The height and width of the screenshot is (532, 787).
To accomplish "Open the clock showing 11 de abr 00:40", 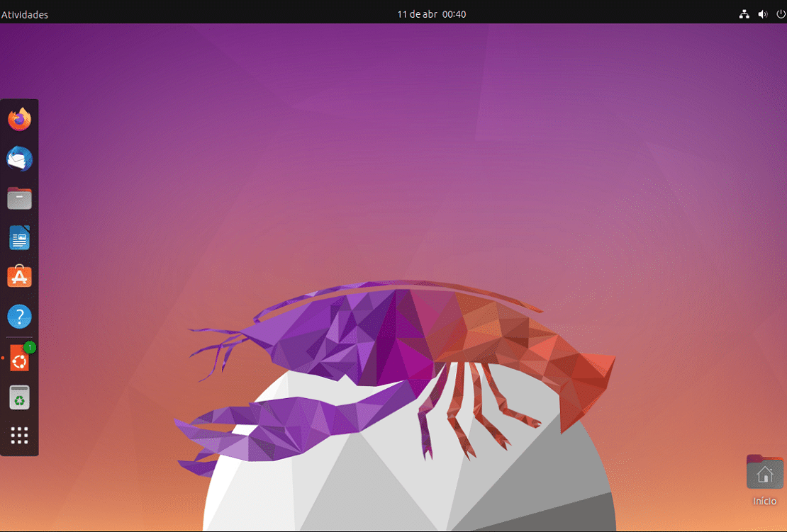I will 432,15.
